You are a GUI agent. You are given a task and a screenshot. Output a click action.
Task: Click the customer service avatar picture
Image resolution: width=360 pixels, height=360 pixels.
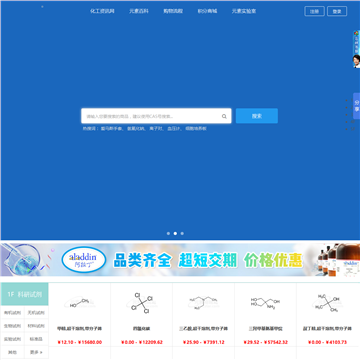[x=356, y=61]
